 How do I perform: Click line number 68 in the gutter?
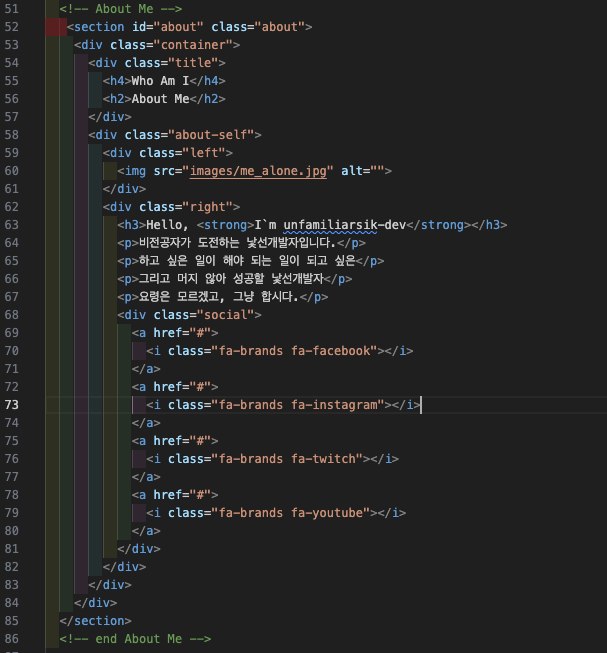[12, 315]
